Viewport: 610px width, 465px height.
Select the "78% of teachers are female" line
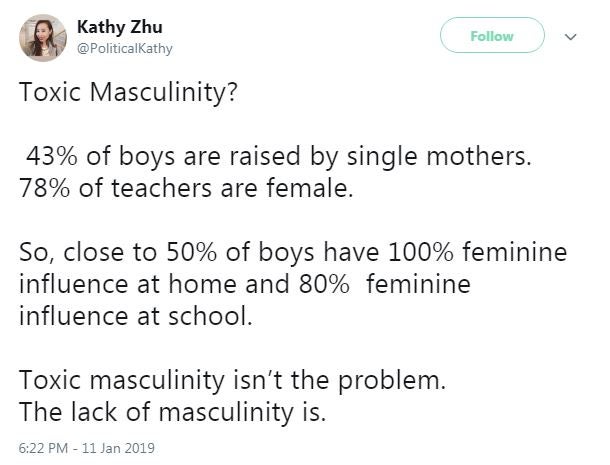[x=187, y=187]
